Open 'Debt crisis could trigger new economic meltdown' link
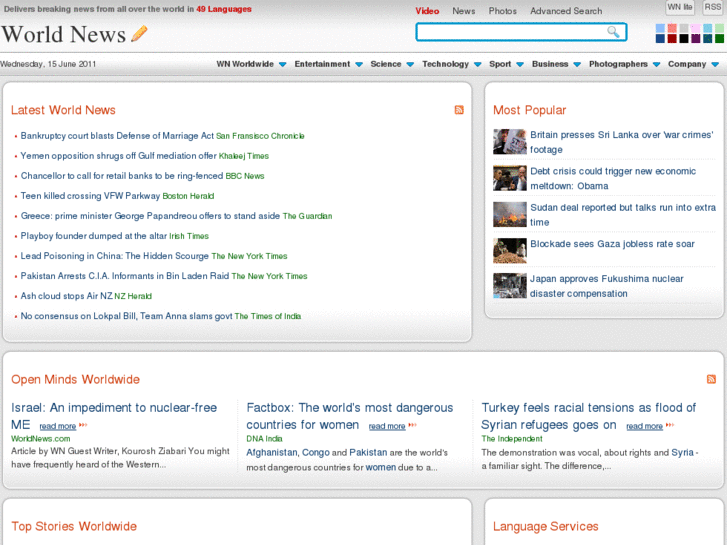 click(x=613, y=179)
